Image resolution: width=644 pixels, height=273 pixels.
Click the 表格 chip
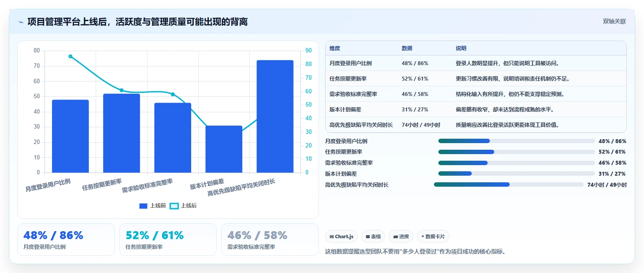373,236
